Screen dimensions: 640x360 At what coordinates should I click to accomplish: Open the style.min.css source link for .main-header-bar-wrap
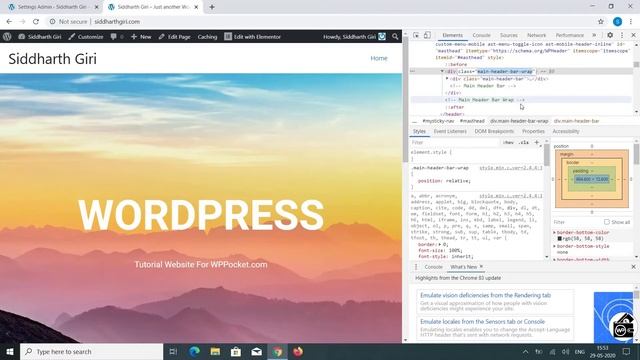point(511,168)
